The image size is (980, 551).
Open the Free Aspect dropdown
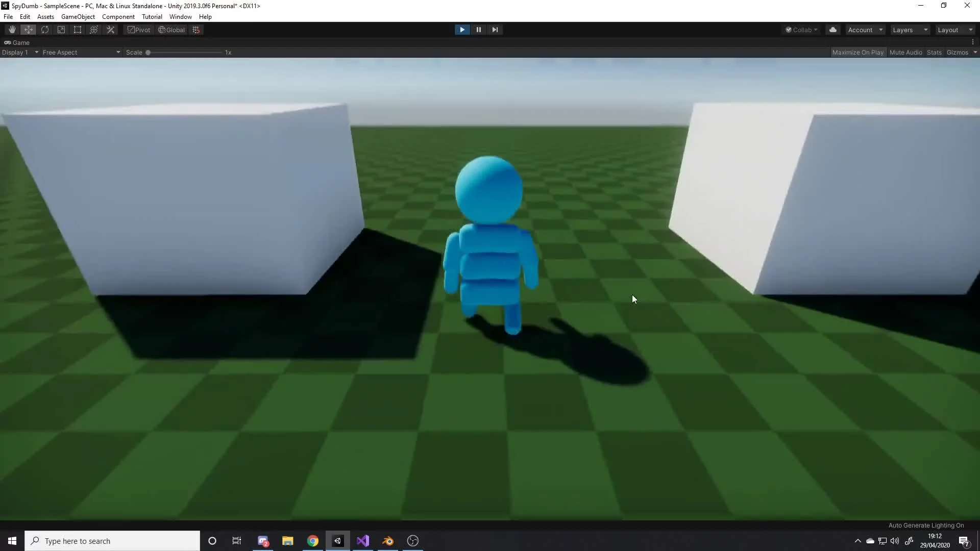81,53
